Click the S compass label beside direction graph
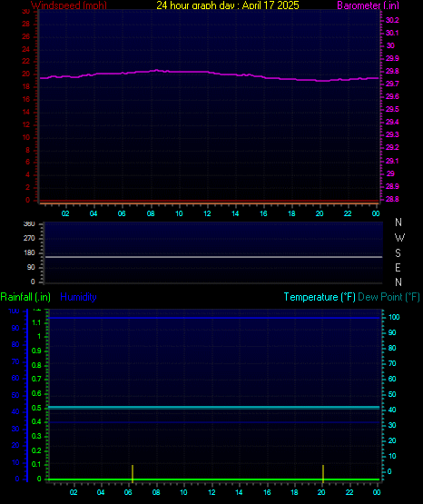This screenshot has height=504, width=423. coord(398,253)
